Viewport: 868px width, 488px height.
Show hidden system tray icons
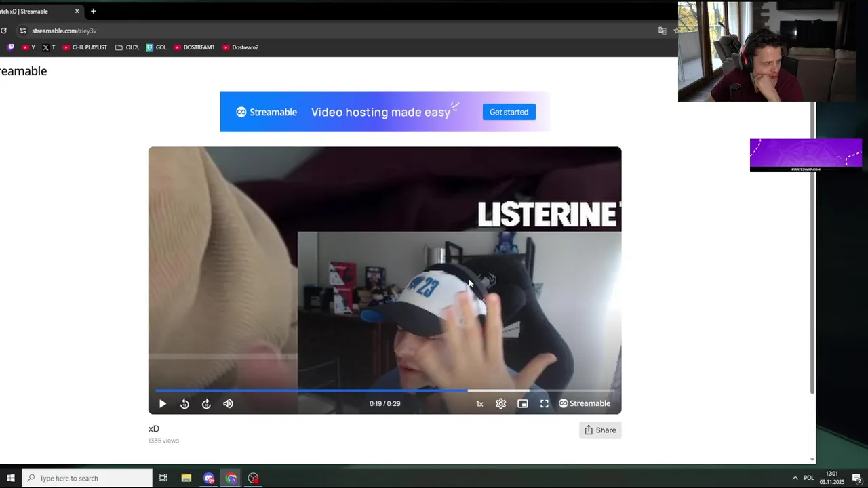pos(795,478)
